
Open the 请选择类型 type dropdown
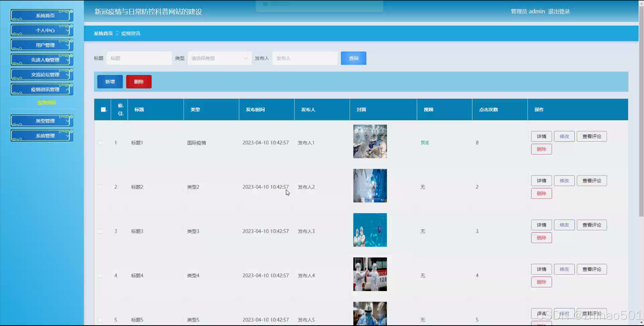click(219, 58)
